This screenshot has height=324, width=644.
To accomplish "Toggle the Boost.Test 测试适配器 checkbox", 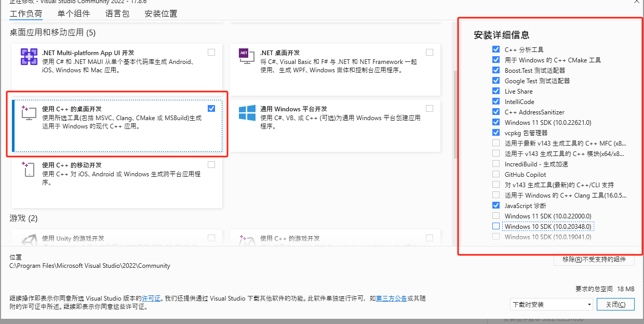I will (495, 70).
